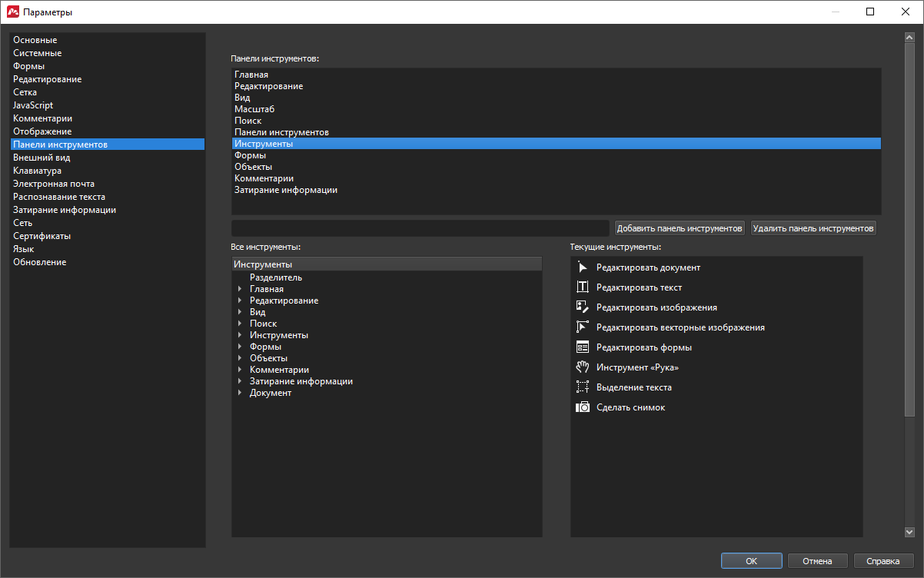This screenshot has width=924, height=578.
Task: Expand the Затирание информации tree node
Action: pos(240,381)
